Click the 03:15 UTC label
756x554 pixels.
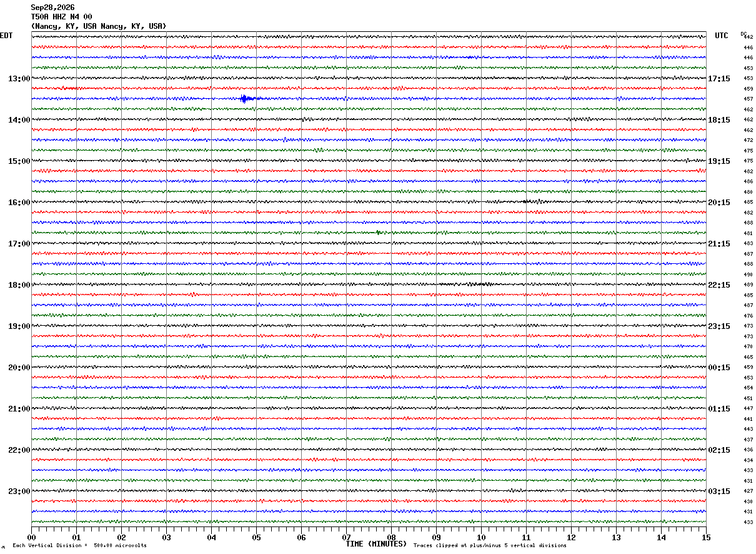click(719, 491)
